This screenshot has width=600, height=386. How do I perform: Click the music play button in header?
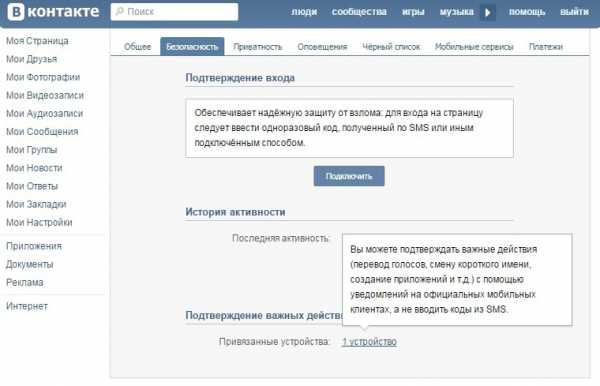pyautogui.click(x=488, y=12)
